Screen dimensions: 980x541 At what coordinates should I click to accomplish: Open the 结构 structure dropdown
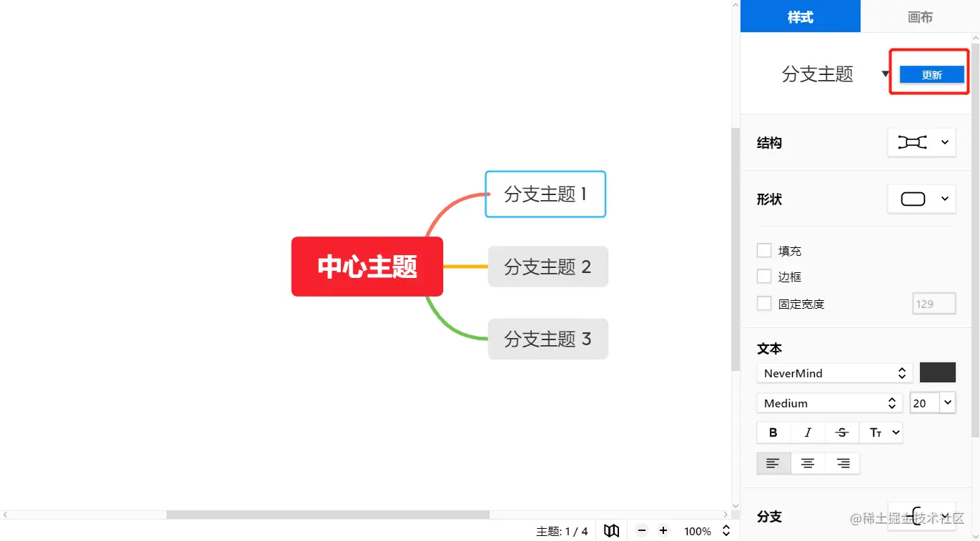point(921,142)
